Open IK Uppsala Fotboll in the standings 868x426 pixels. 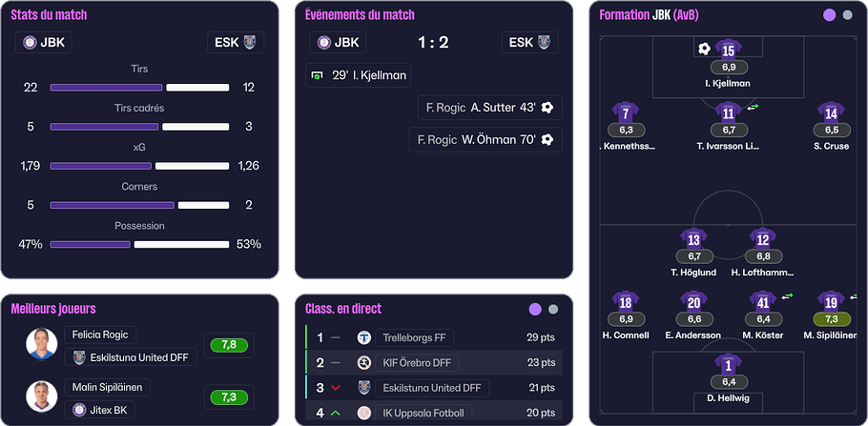click(424, 413)
